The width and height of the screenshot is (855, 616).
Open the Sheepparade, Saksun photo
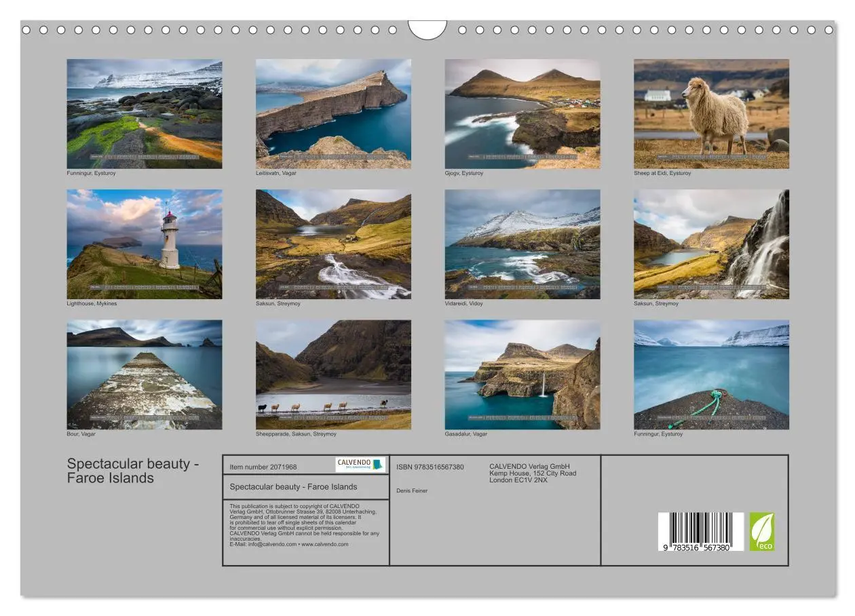tap(333, 374)
